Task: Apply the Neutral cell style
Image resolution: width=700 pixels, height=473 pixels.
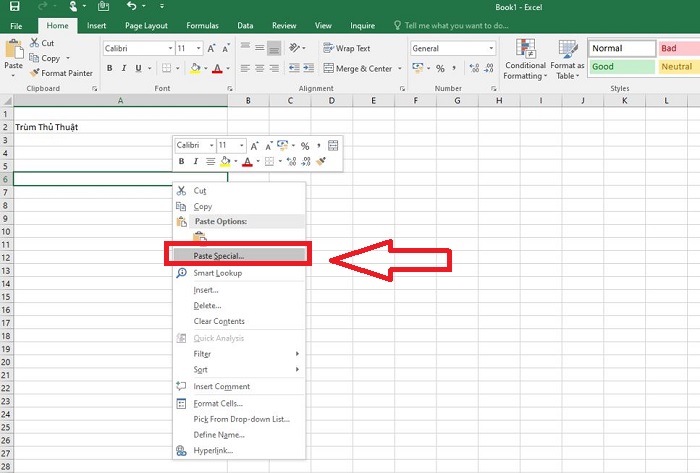Action: tap(679, 66)
